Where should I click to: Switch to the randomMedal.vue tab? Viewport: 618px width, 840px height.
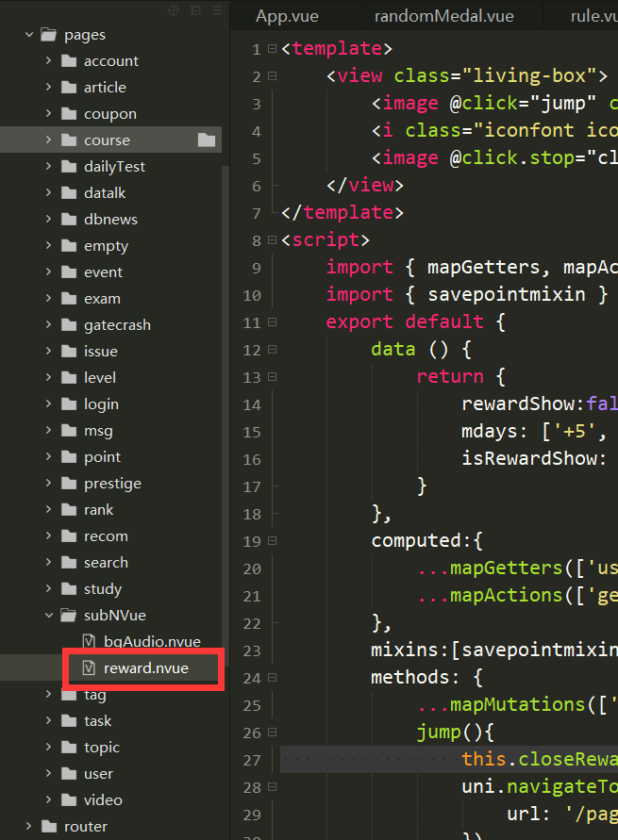point(443,16)
